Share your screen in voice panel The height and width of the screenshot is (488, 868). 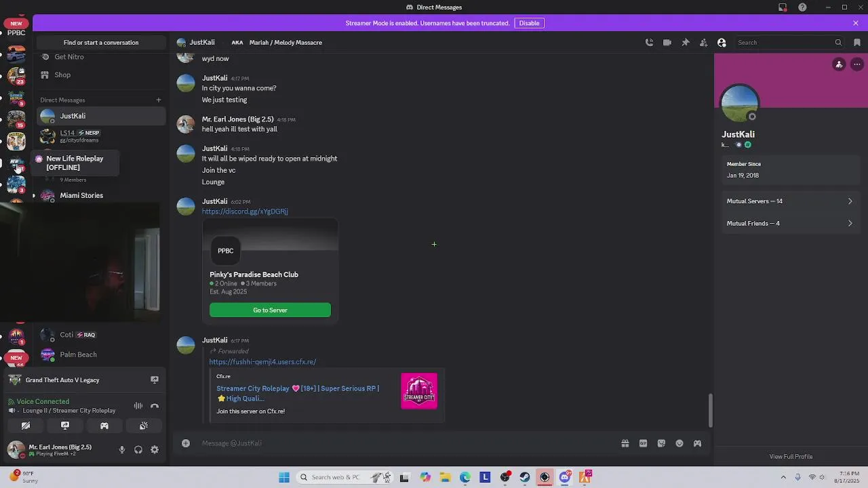pyautogui.click(x=65, y=426)
